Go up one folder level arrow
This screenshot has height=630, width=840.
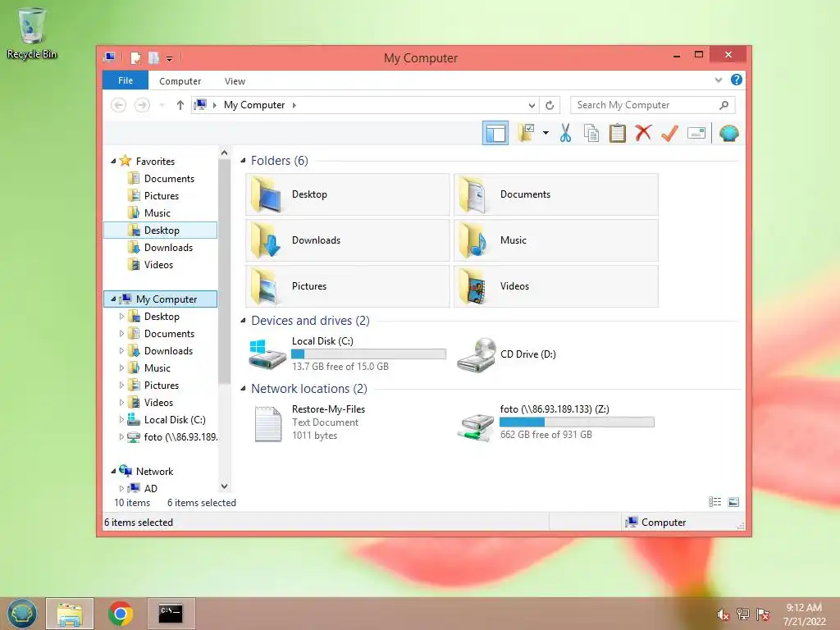(180, 105)
